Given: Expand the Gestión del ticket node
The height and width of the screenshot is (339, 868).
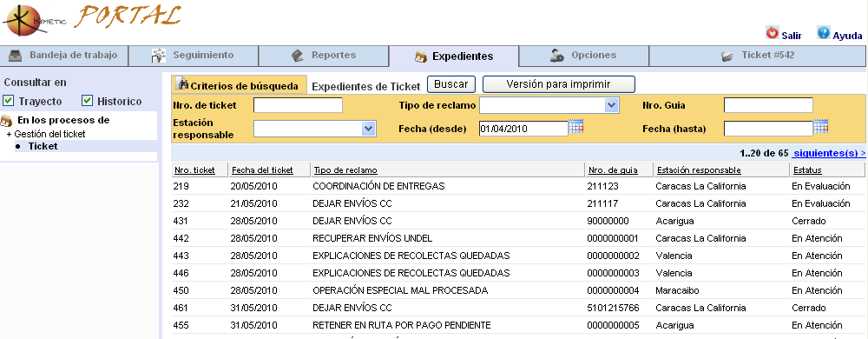Looking at the screenshot, I should pyautogui.click(x=9, y=134).
